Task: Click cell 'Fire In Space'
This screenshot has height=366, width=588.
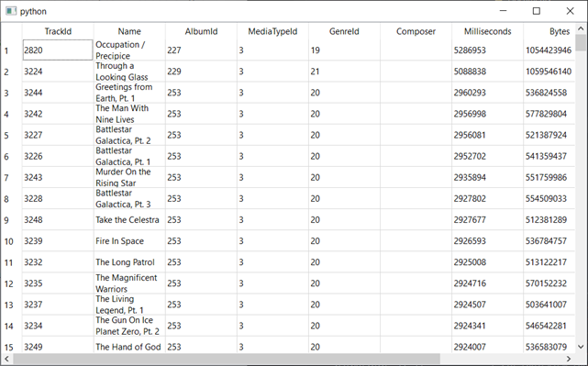Action: tap(129, 241)
